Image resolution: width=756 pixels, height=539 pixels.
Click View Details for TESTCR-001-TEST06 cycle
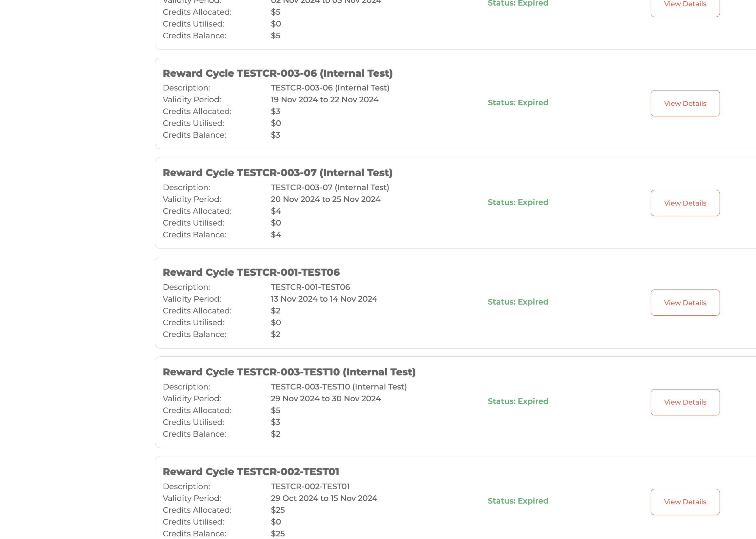pos(685,302)
